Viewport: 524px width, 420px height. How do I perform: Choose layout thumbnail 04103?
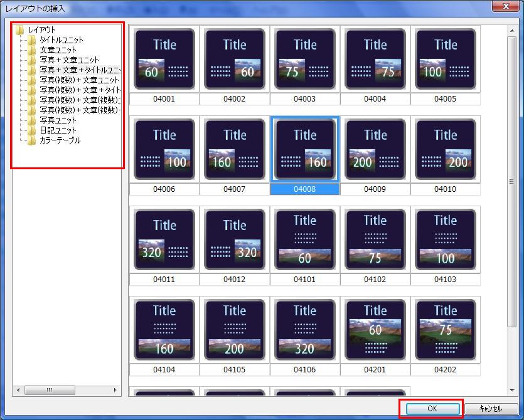pos(446,239)
